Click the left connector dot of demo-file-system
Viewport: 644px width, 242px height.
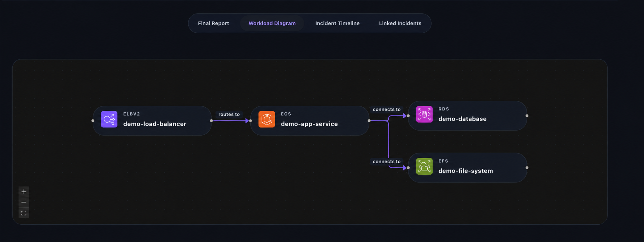(x=408, y=168)
